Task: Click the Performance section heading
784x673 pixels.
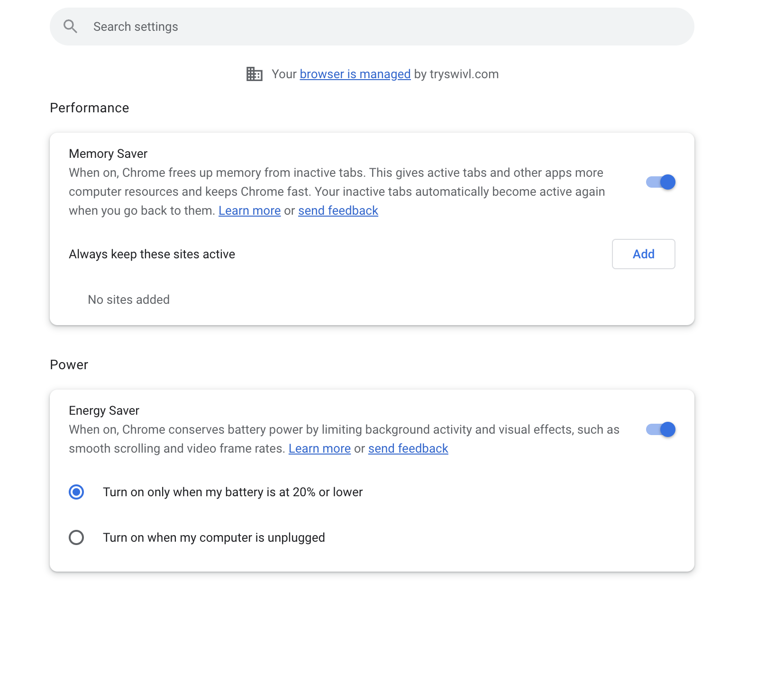Action: [89, 108]
